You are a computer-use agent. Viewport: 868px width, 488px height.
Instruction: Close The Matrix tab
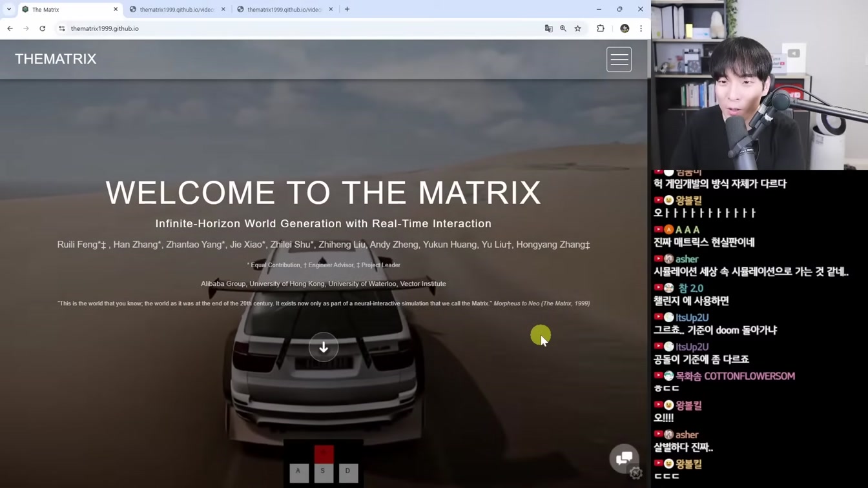pyautogui.click(x=116, y=10)
